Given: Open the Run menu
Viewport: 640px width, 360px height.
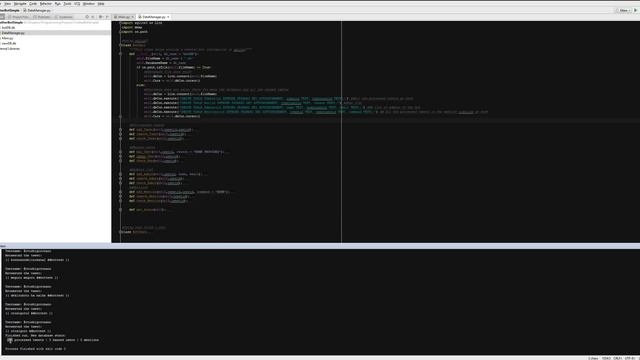Looking at the screenshot, I should (x=58, y=4).
